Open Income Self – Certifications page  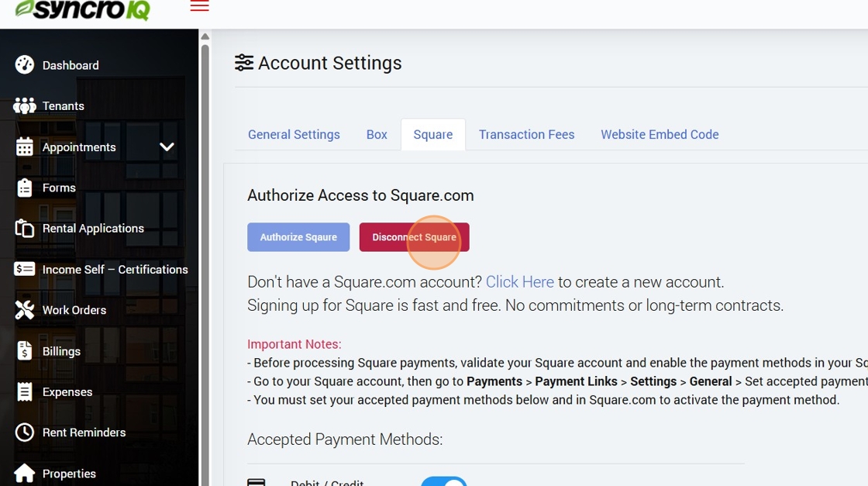[115, 269]
